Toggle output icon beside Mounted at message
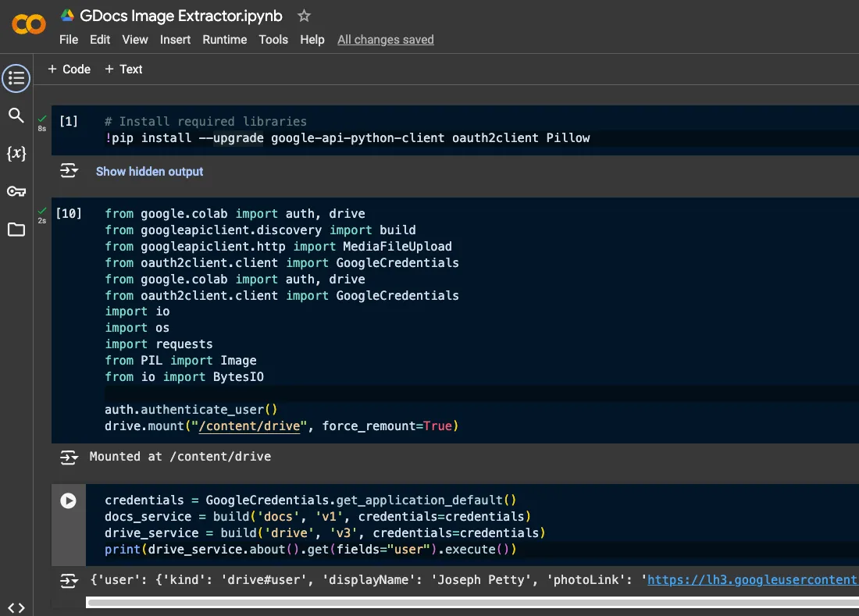This screenshot has width=859, height=616. click(x=70, y=457)
